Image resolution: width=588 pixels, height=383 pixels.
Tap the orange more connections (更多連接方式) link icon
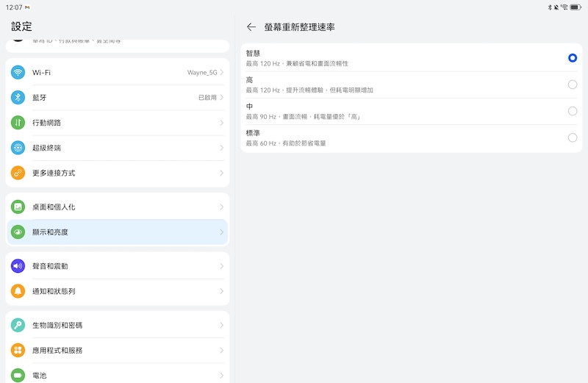click(18, 173)
